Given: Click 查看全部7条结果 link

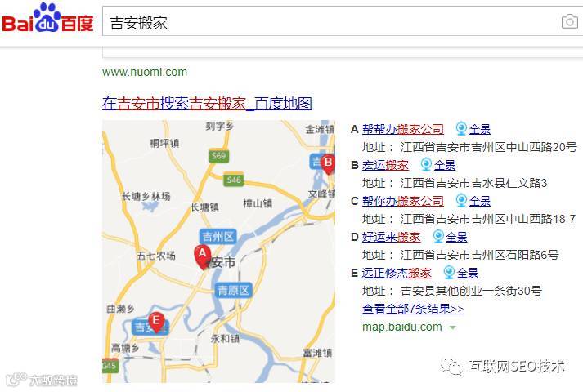Looking at the screenshot, I should click(x=413, y=309).
